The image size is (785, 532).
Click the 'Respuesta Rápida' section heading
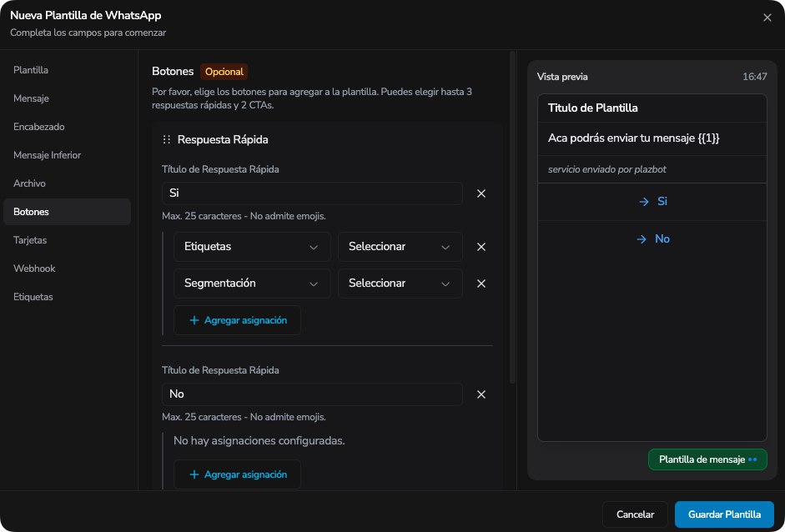pos(223,139)
